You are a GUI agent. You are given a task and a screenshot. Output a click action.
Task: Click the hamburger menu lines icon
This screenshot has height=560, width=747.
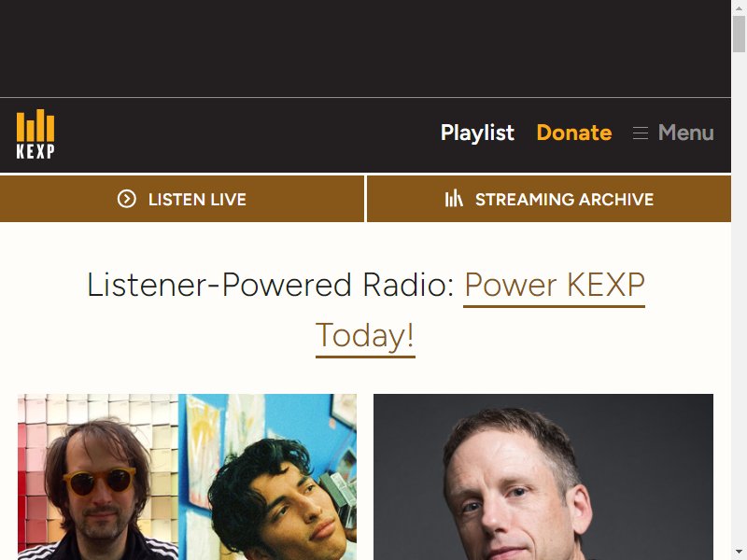pos(641,133)
